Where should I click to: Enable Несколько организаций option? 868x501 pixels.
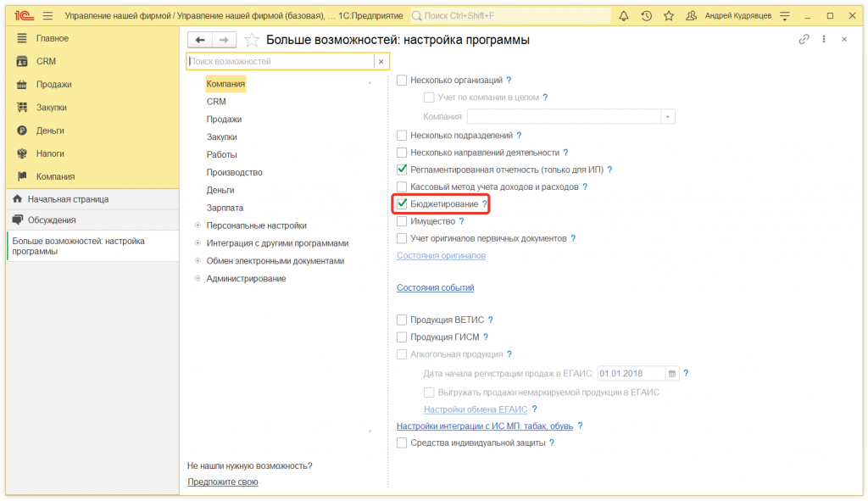point(401,79)
